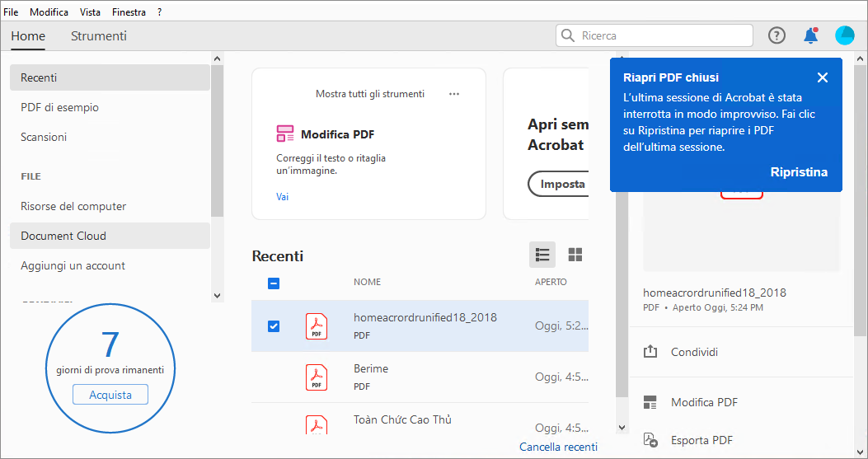Click the sidebar scroll-up arrow
Image resolution: width=868 pixels, height=459 pixels.
click(217, 59)
